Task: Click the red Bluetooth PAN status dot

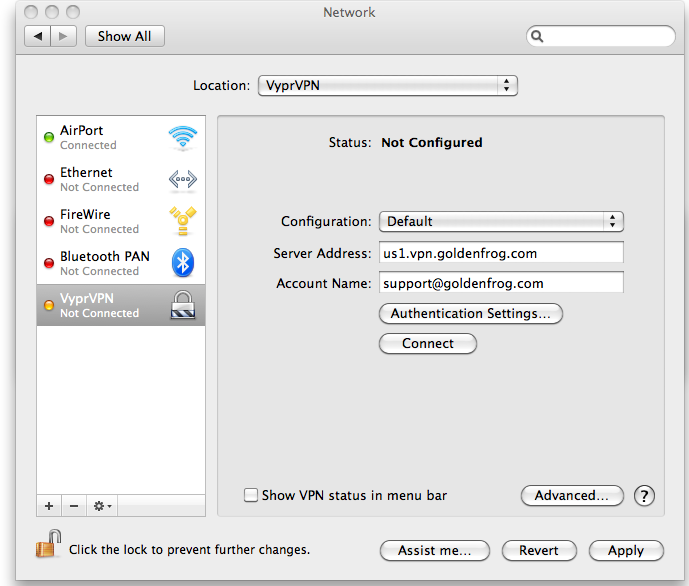Action: click(x=49, y=263)
